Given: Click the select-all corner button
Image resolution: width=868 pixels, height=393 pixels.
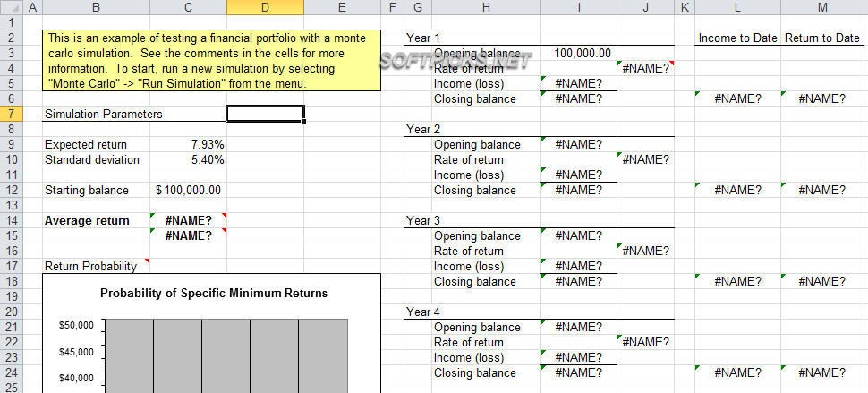Looking at the screenshot, I should [13, 7].
